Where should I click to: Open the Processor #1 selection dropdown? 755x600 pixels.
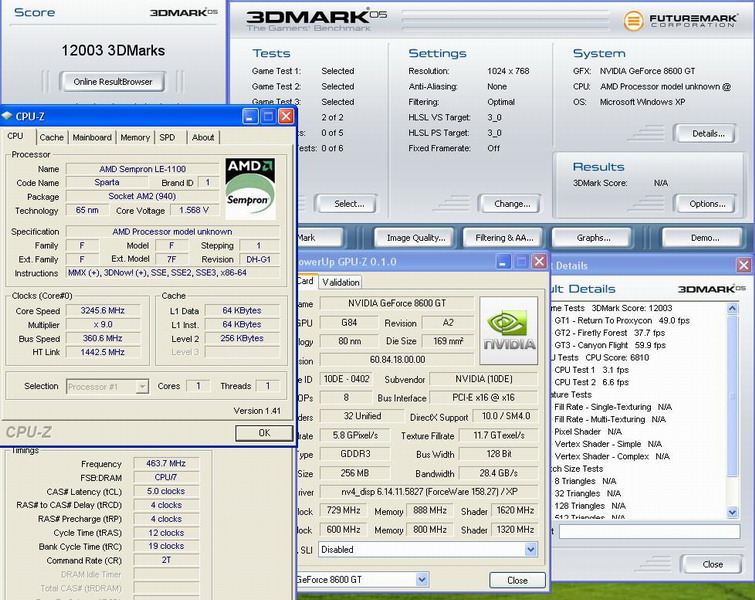[107, 387]
